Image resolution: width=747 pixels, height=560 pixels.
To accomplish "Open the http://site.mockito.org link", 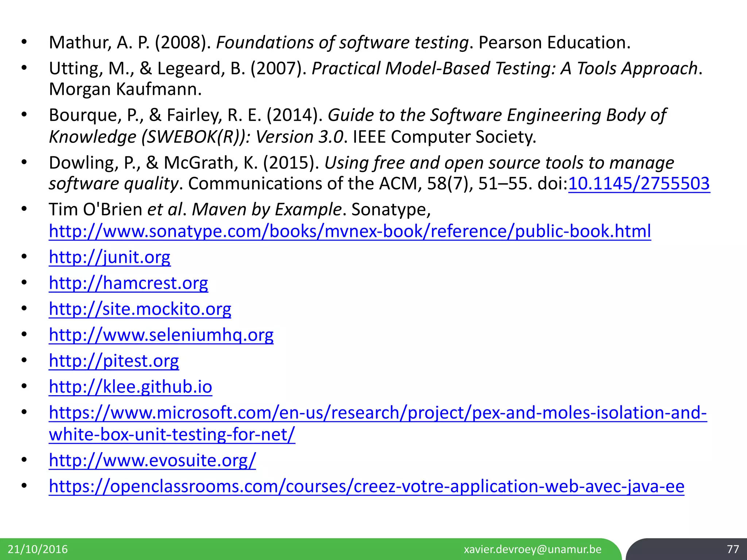I will [x=140, y=309].
